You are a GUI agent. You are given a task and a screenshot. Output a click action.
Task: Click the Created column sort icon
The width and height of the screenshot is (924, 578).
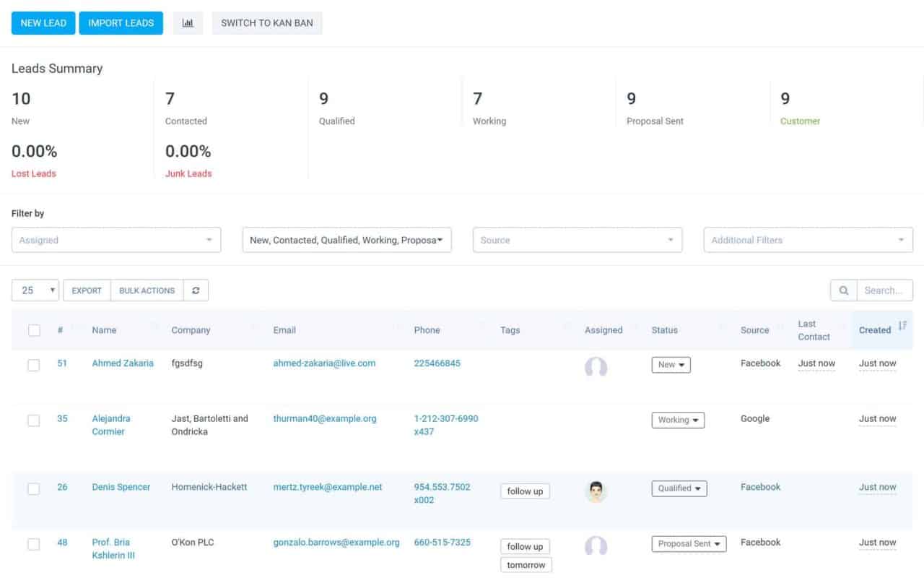(x=902, y=327)
